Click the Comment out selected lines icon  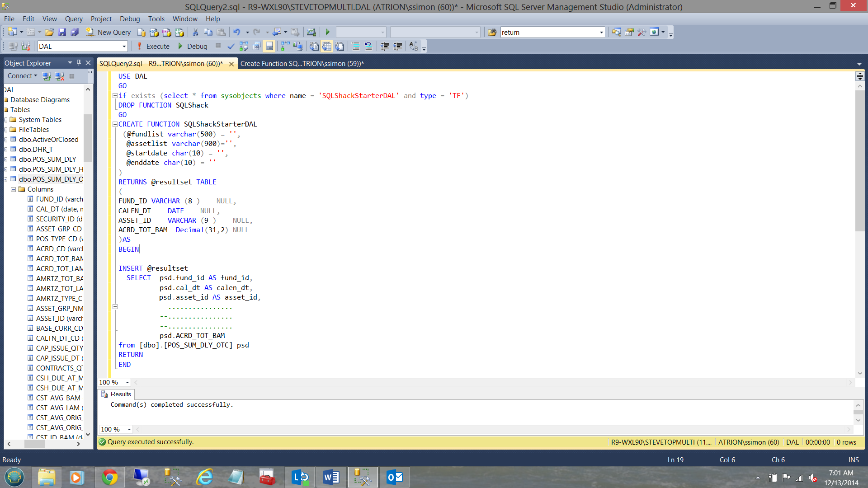pyautogui.click(x=356, y=46)
